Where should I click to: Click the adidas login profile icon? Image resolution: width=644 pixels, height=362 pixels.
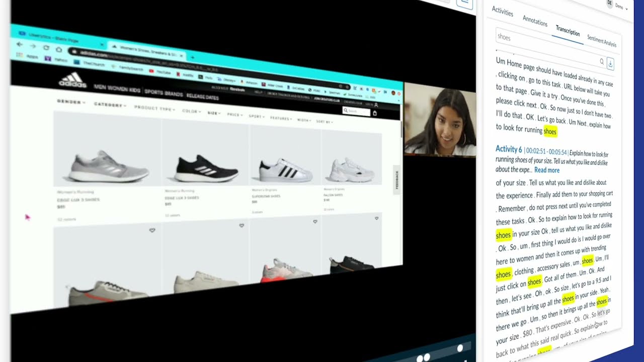pyautogui.click(x=376, y=105)
